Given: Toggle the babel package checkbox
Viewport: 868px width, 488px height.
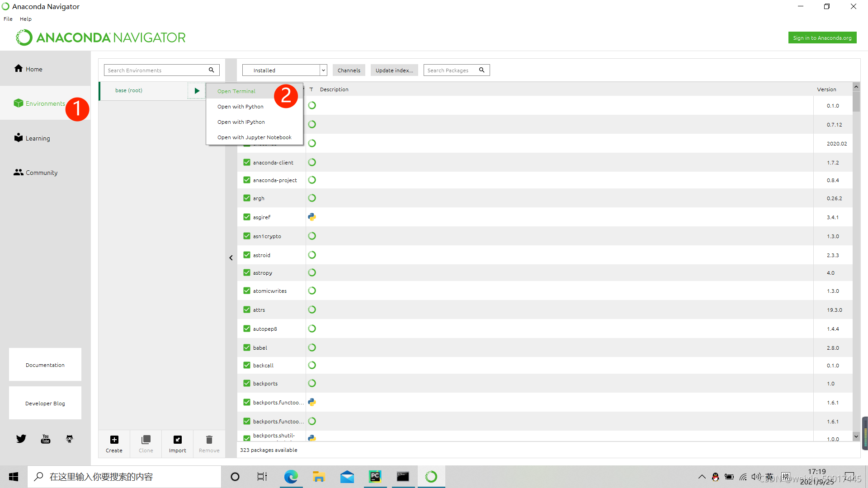Looking at the screenshot, I should tap(247, 347).
